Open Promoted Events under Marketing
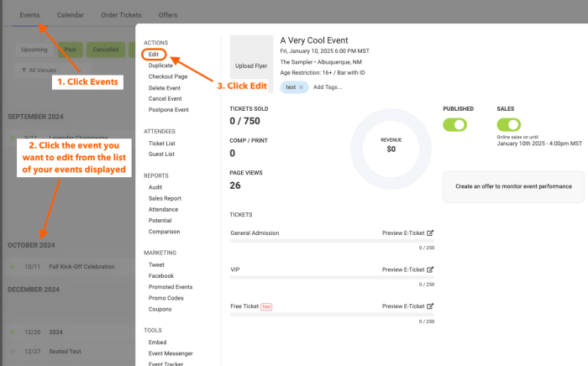 point(171,287)
